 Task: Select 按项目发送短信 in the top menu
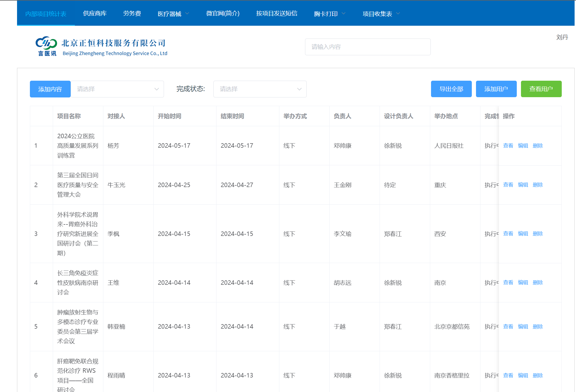click(277, 13)
